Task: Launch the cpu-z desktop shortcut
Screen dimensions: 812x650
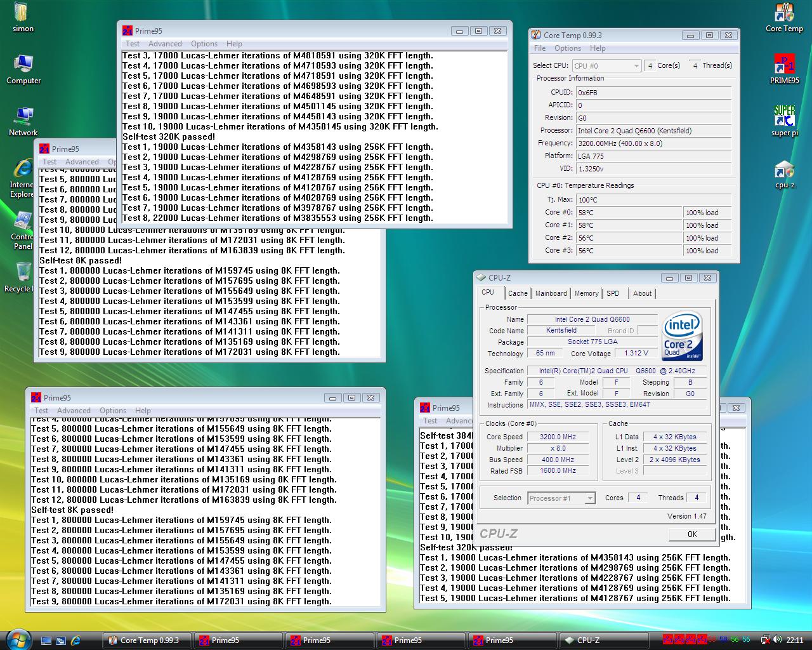Action: [x=784, y=173]
